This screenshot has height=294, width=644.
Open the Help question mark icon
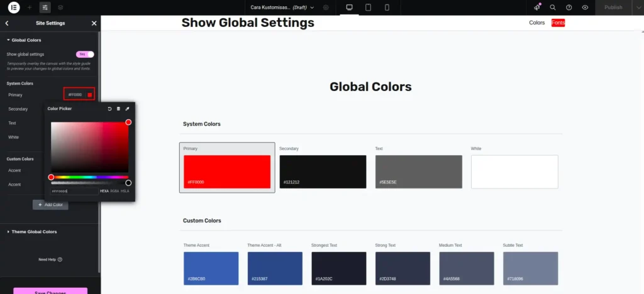pyautogui.click(x=569, y=8)
